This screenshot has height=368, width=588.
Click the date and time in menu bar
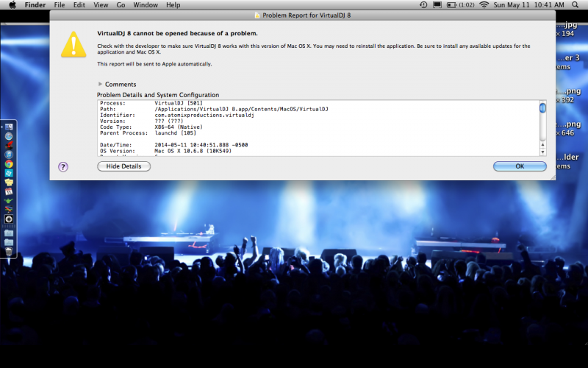point(528,5)
